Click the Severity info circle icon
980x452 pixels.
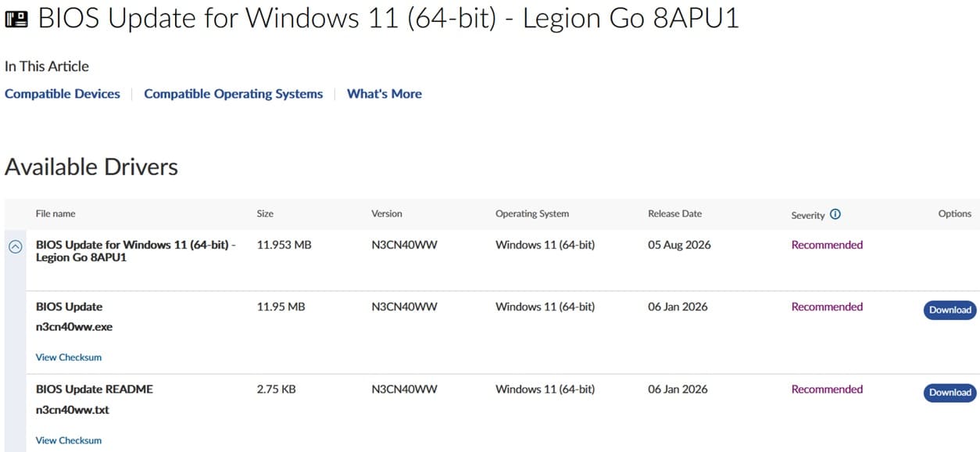835,214
